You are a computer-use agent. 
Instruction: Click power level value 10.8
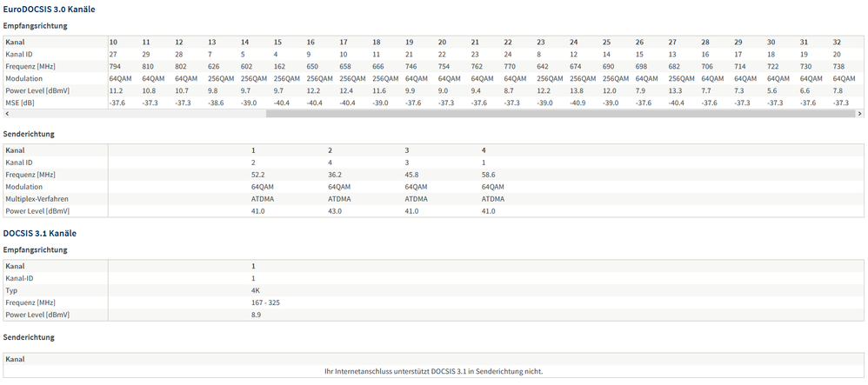149,90
